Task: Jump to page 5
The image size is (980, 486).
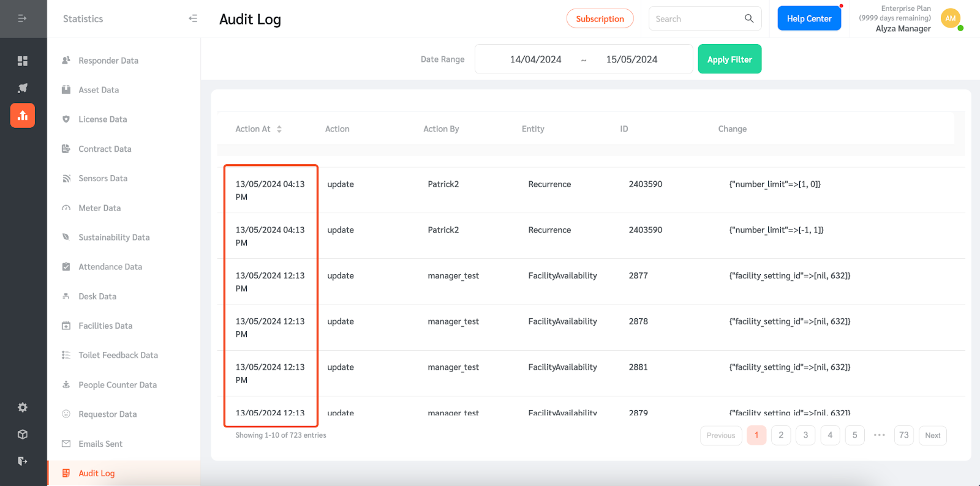Action: [x=854, y=435]
